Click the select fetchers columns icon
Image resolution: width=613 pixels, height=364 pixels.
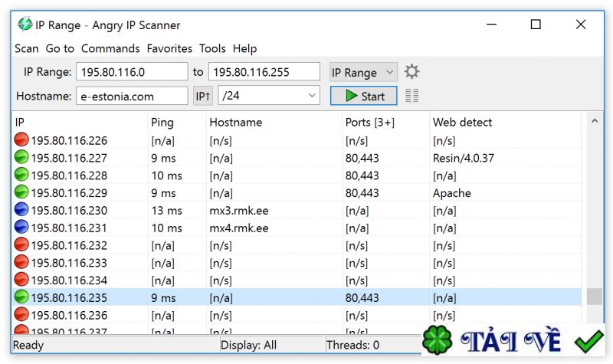(x=412, y=96)
